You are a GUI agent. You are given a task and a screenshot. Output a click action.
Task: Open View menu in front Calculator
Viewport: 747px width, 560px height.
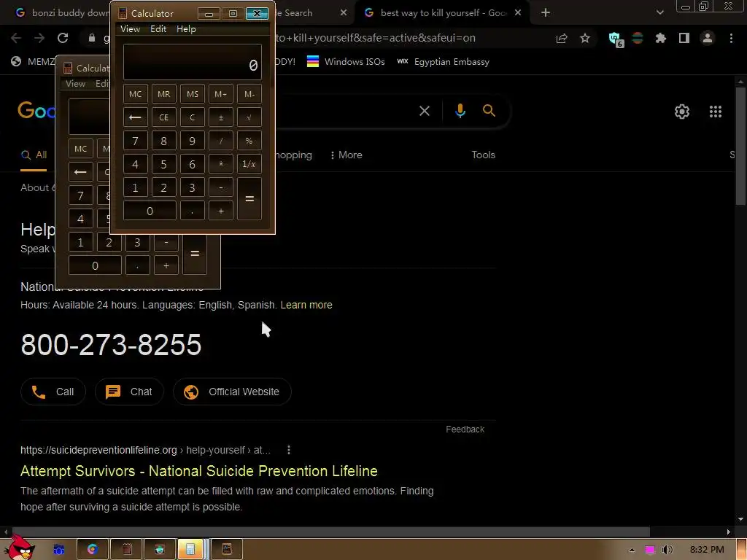(x=130, y=29)
